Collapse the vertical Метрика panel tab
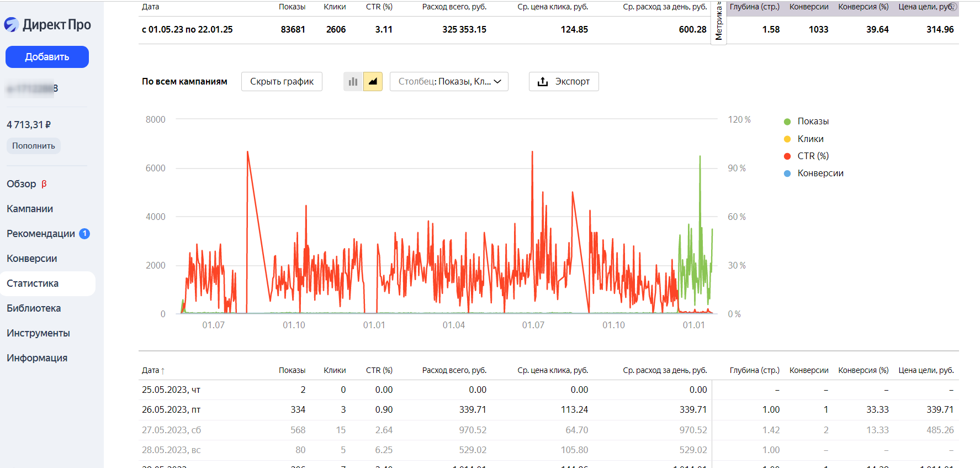The height and width of the screenshot is (468, 980). coord(718,22)
